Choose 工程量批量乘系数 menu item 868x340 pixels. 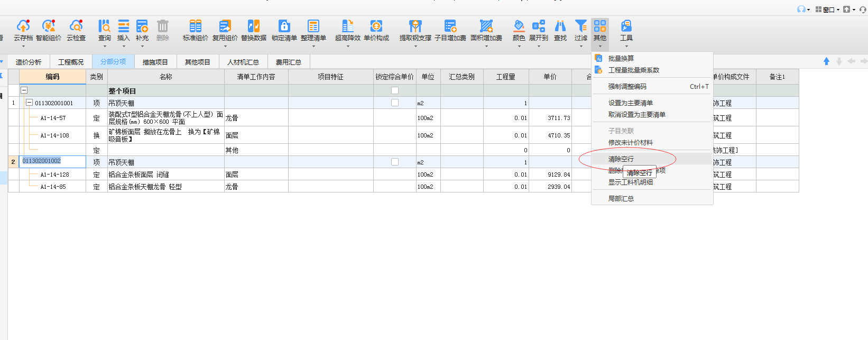pyautogui.click(x=652, y=70)
